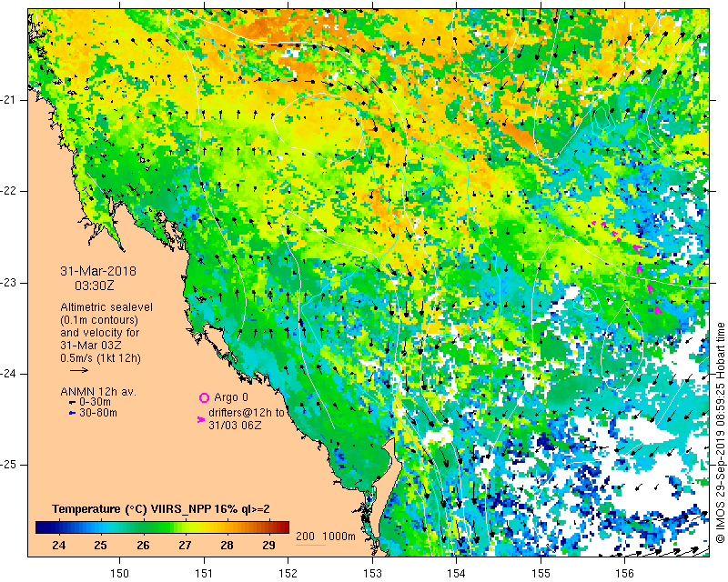The width and height of the screenshot is (728, 582).
Task: Click the latitude axis label '-21'
Action: point(8,100)
